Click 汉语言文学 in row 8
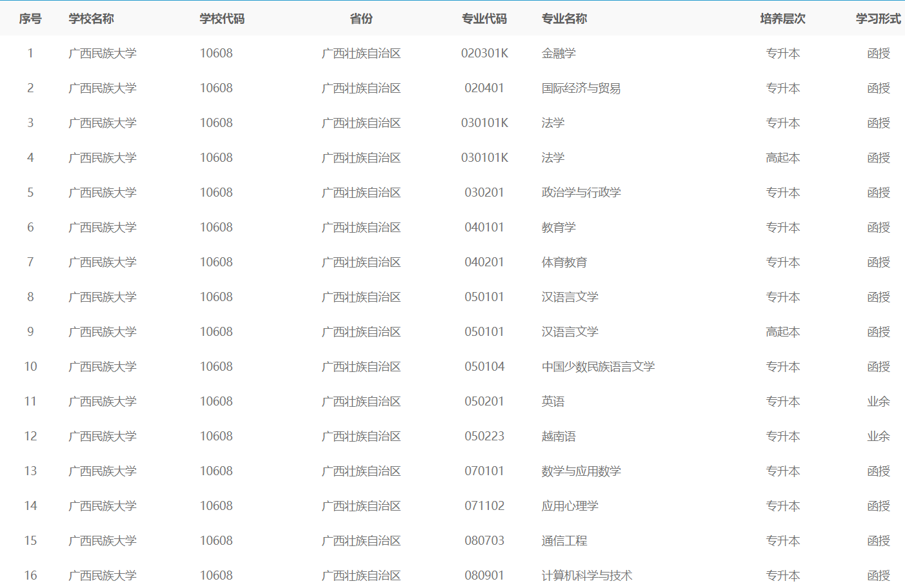 pos(570,297)
